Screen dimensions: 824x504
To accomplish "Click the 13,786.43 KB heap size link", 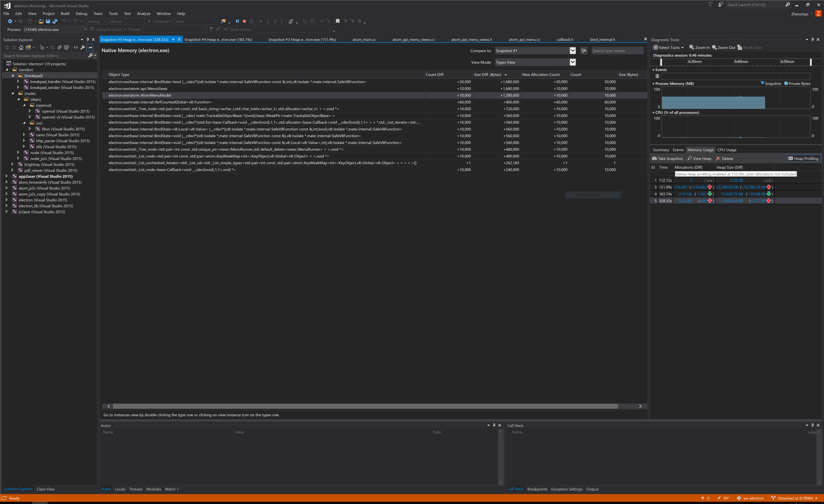I will pos(727,187).
